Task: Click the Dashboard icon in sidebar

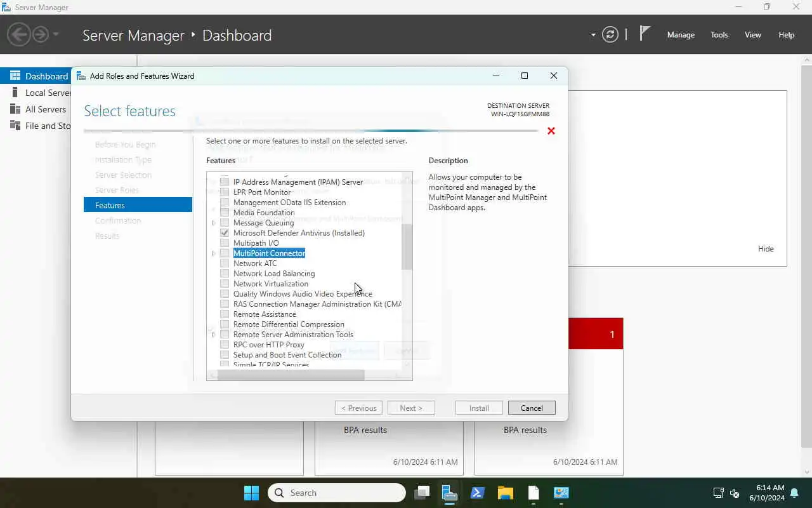Action: pos(15,76)
